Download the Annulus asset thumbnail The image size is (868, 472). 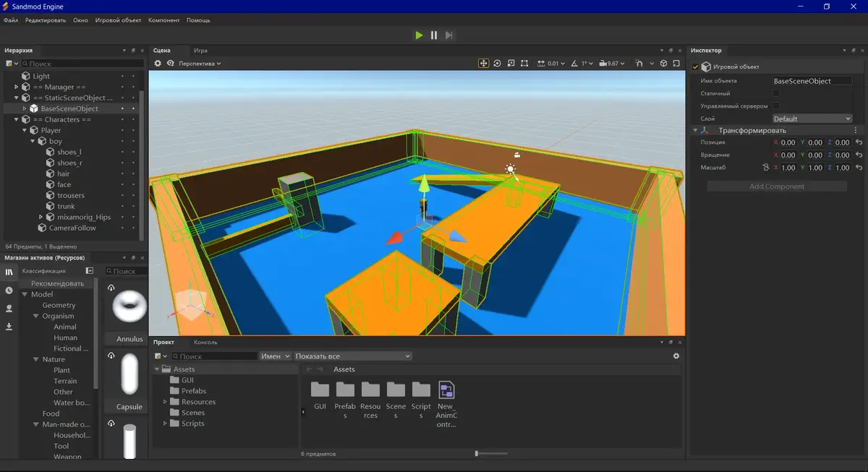click(111, 288)
